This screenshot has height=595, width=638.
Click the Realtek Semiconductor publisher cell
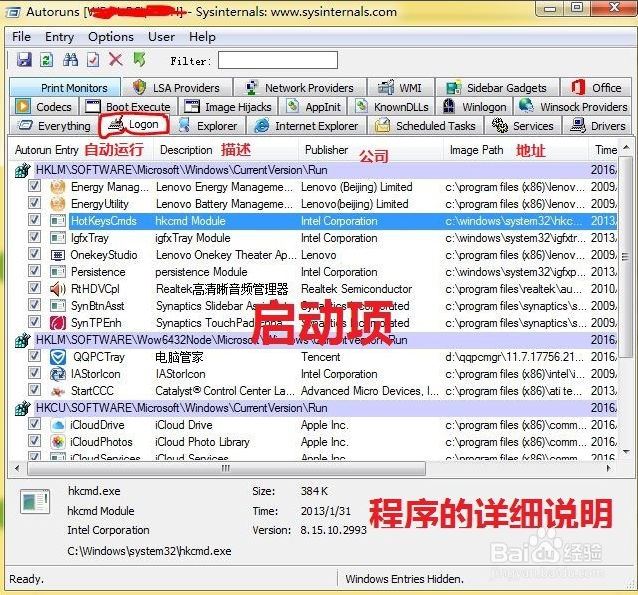[x=356, y=289]
